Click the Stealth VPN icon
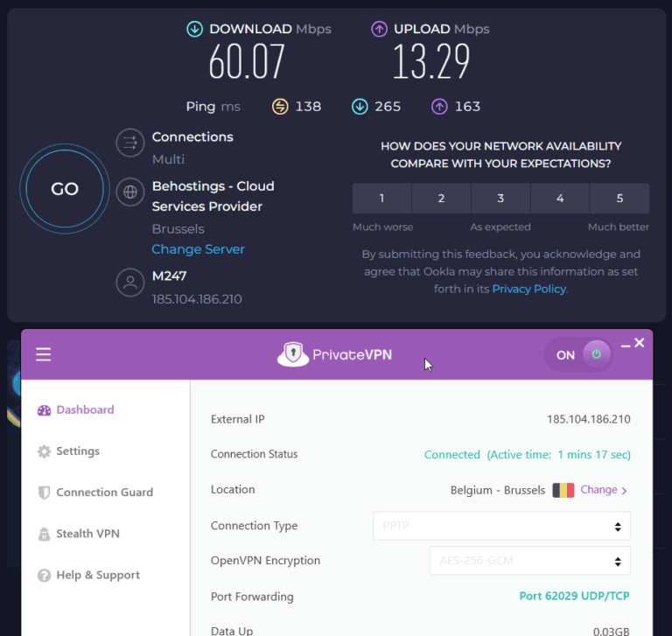The width and height of the screenshot is (672, 636). (x=44, y=534)
